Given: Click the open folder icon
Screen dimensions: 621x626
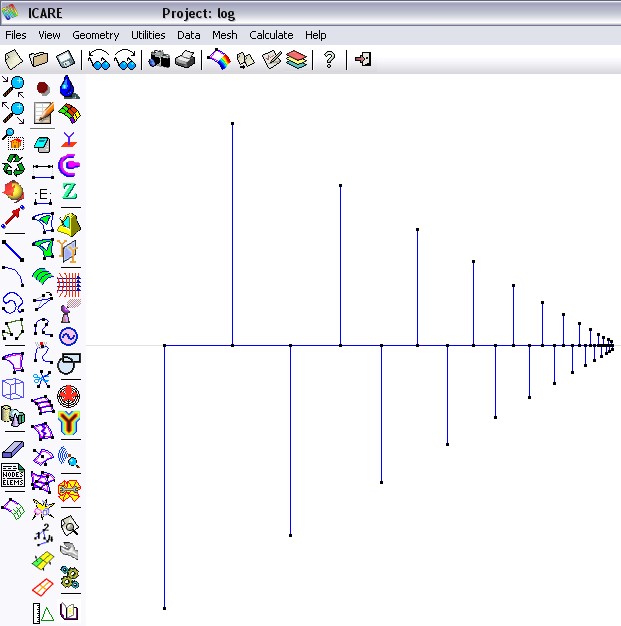Looking at the screenshot, I should click(x=39, y=60).
